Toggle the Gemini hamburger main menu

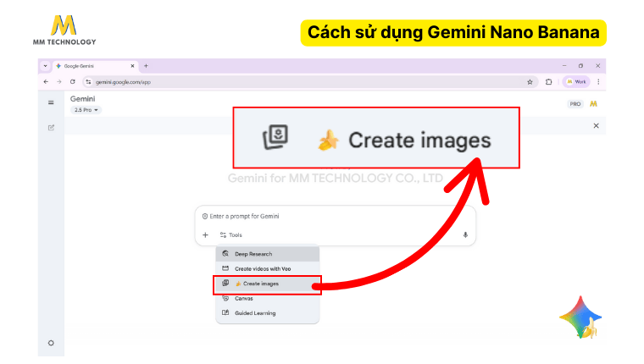pyautogui.click(x=51, y=102)
